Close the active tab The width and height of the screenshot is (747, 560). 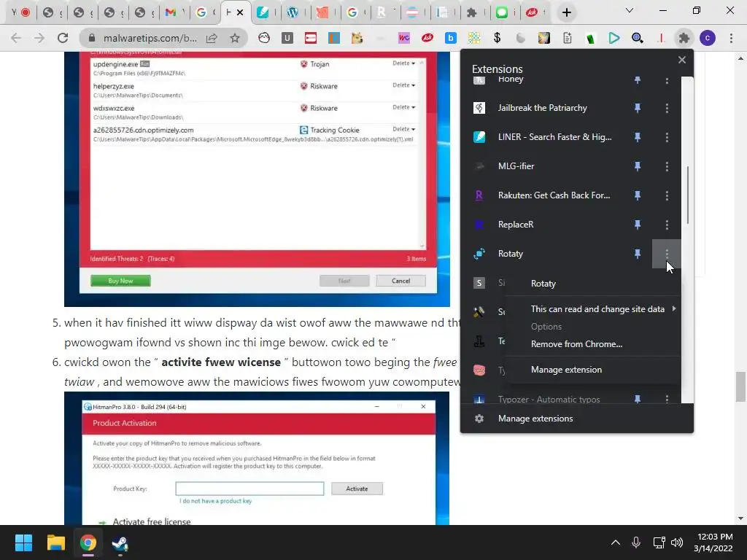[240, 12]
